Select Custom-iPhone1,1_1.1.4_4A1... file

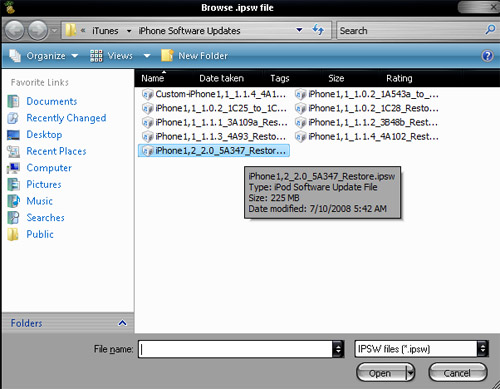click(x=214, y=94)
